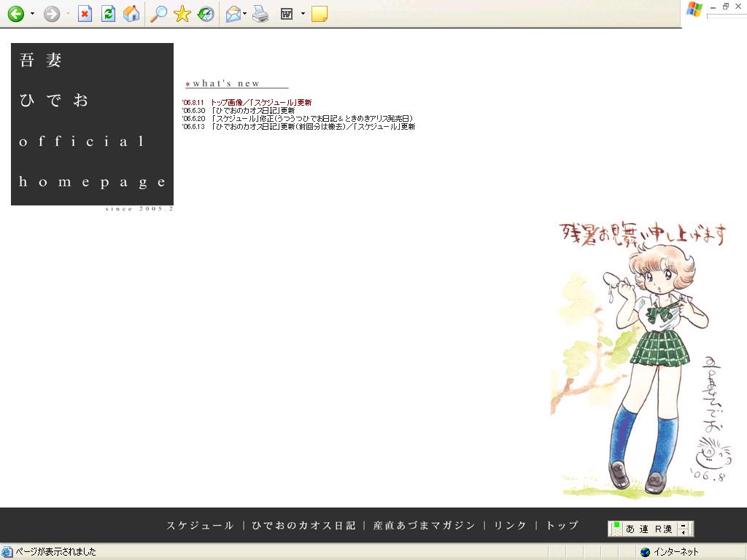Open the '06.8.11 トップ画像/スケジュール更新 entry
The height and width of the screenshot is (560, 747).
point(247,102)
